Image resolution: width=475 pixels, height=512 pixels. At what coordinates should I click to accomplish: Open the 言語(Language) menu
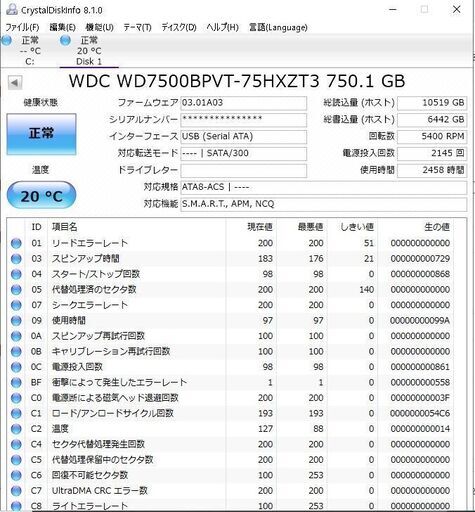pos(278,27)
